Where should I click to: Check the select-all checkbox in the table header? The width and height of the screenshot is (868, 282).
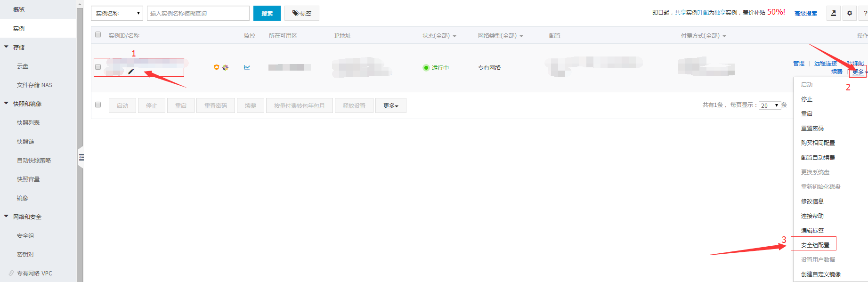(98, 34)
